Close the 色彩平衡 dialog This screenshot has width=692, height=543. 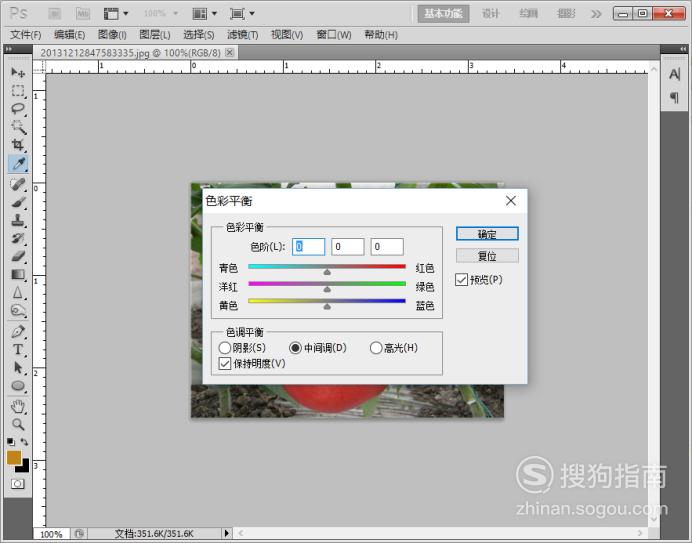coord(511,201)
